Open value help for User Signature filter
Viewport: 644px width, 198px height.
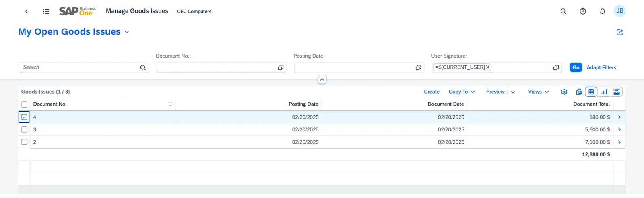click(x=556, y=67)
